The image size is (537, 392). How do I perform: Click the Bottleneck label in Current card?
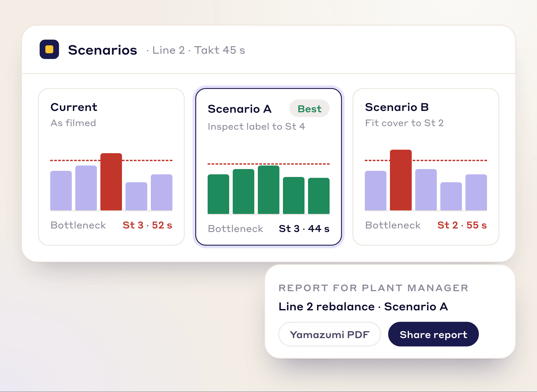click(x=78, y=225)
